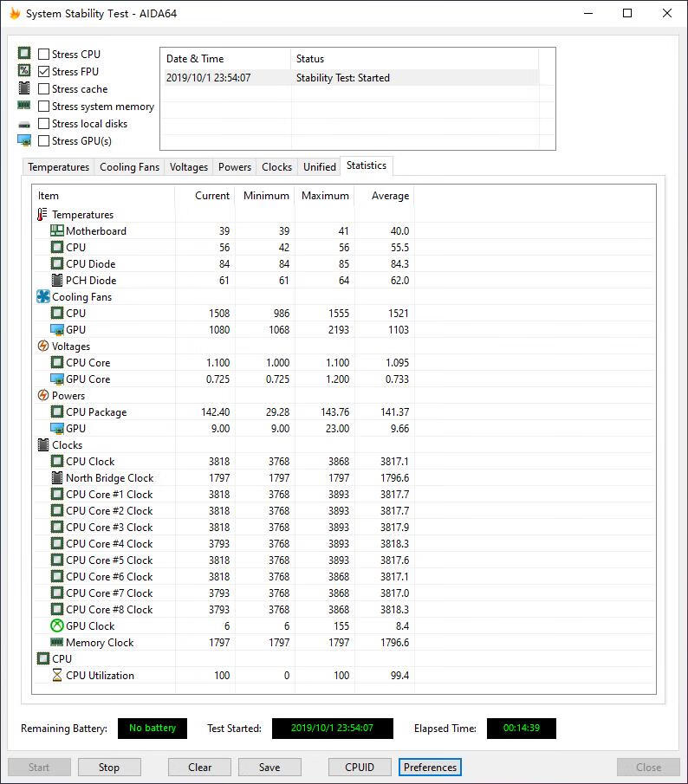Viewport: 688px width, 784px height.
Task: Click the CPU Utilization average 99.4
Action: pyautogui.click(x=399, y=675)
